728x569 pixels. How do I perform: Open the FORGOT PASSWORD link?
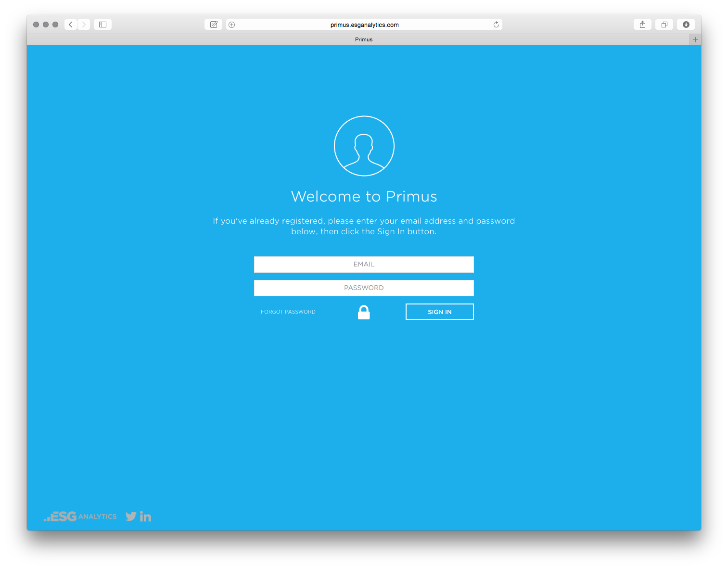[288, 312]
